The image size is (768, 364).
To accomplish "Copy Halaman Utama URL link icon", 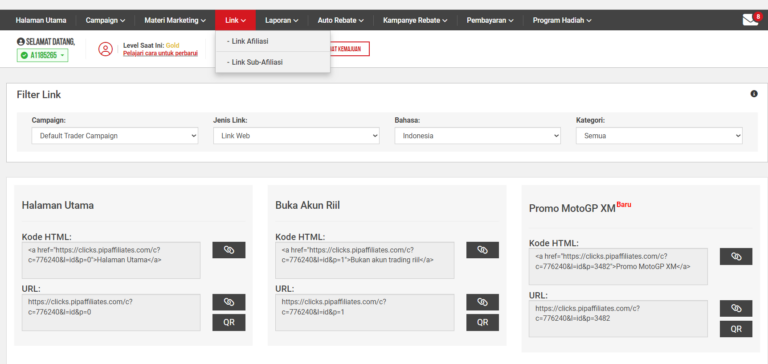I will click(x=229, y=302).
